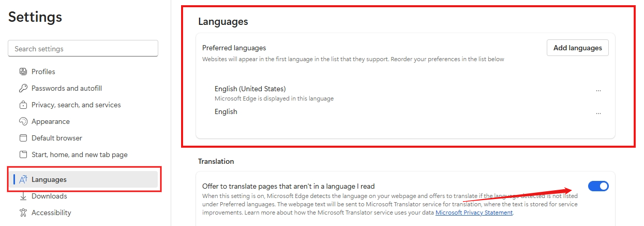The height and width of the screenshot is (226, 644).
Task: Click the Add languages button
Action: pos(577,48)
